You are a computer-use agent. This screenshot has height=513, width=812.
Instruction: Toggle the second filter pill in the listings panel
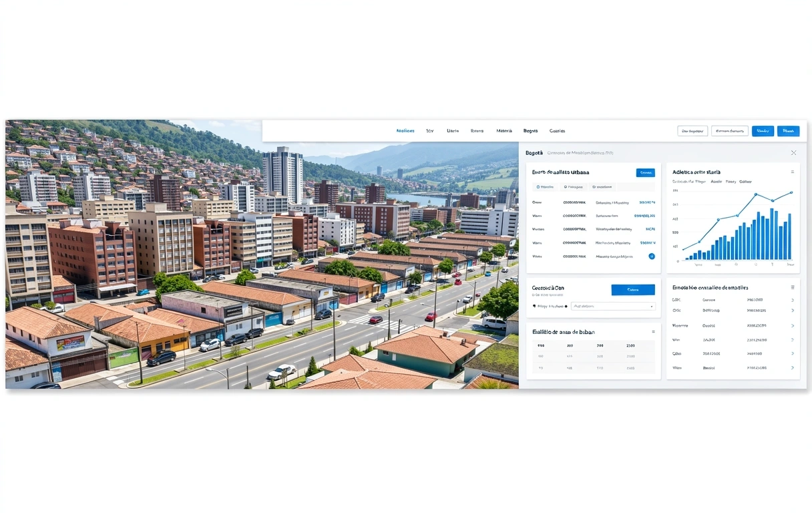573,187
